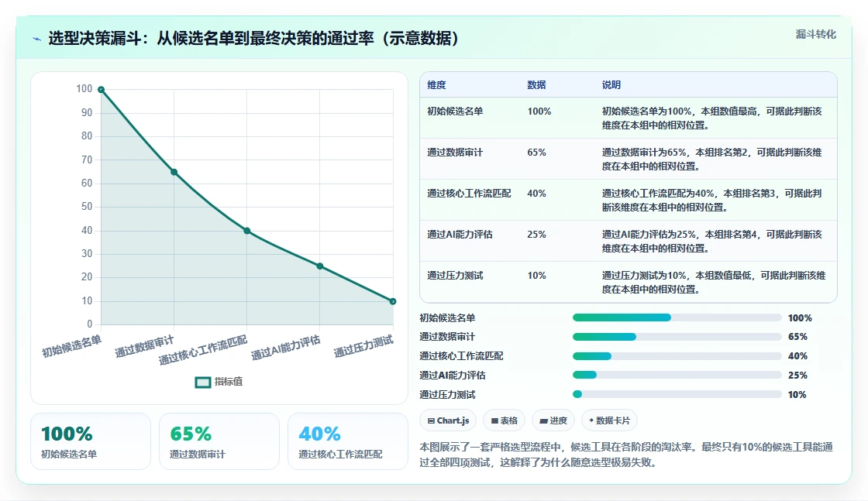This screenshot has height=501, width=868.
Task: Click the chart point at value 100
Action: (102, 90)
